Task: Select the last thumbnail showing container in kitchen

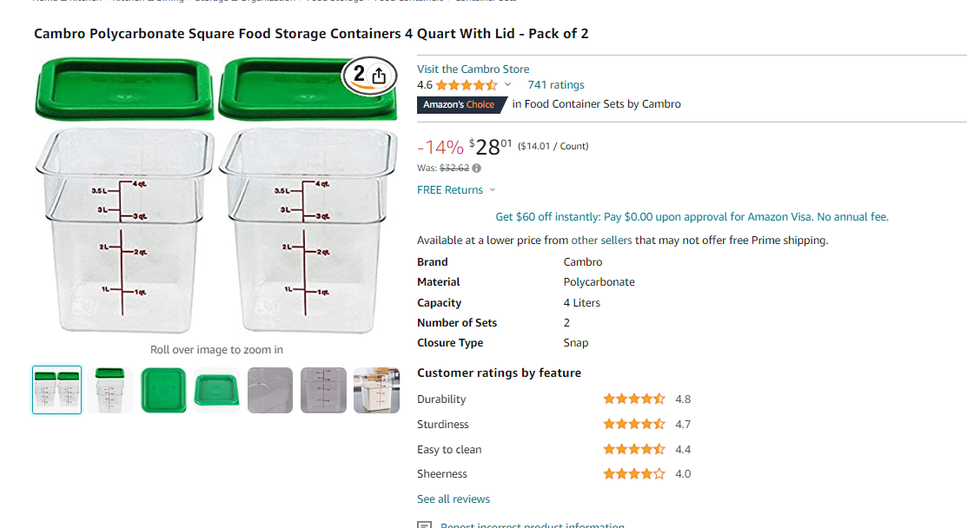Action: tap(376, 390)
